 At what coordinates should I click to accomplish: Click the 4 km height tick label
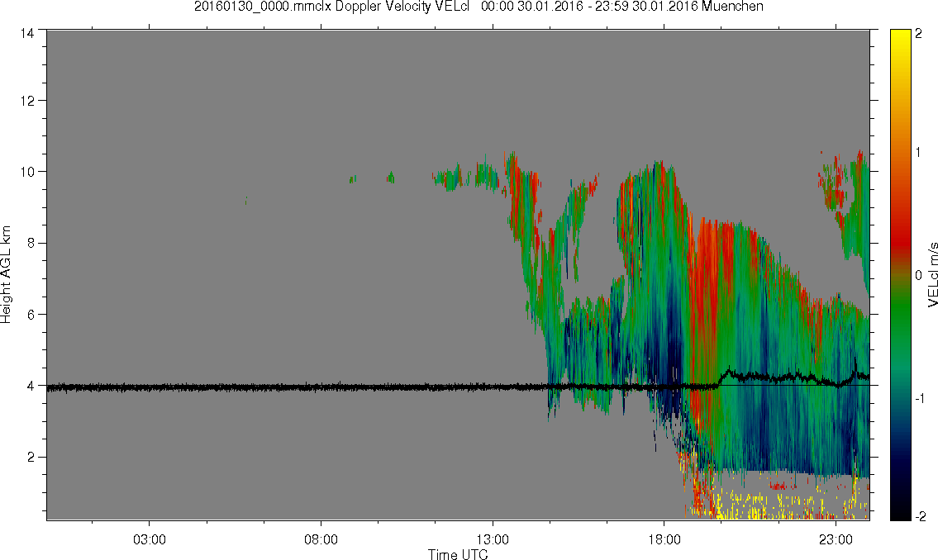pos(31,386)
